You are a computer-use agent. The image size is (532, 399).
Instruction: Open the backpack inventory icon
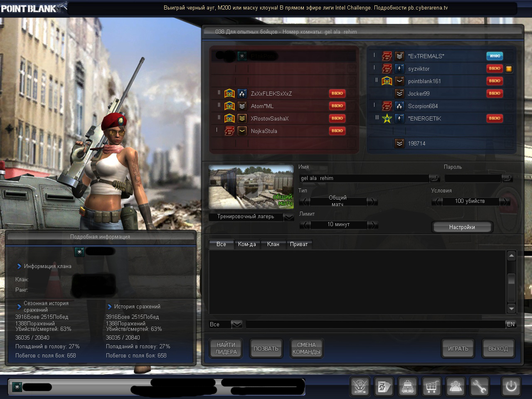click(x=408, y=387)
